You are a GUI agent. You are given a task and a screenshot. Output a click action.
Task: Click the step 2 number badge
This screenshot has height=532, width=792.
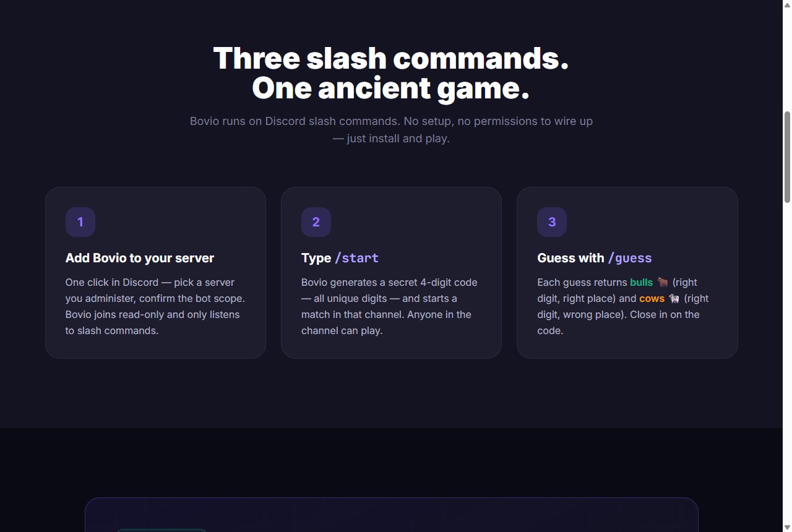316,222
